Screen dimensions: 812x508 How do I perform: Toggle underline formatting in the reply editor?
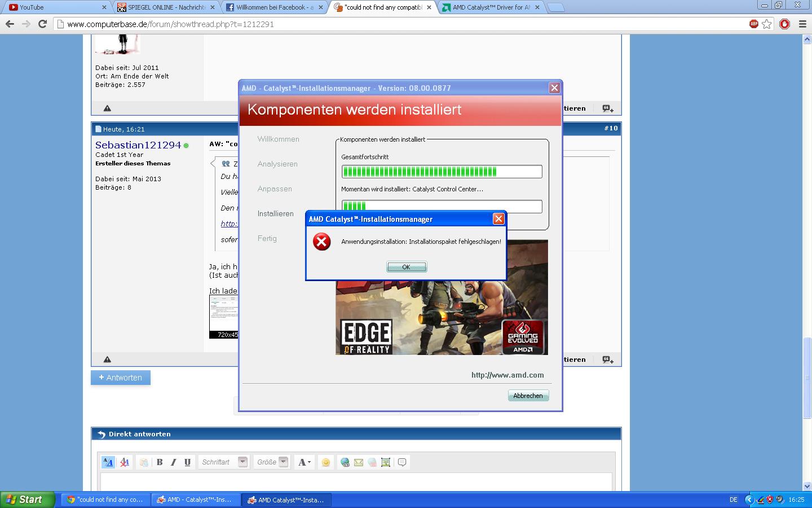coord(188,462)
